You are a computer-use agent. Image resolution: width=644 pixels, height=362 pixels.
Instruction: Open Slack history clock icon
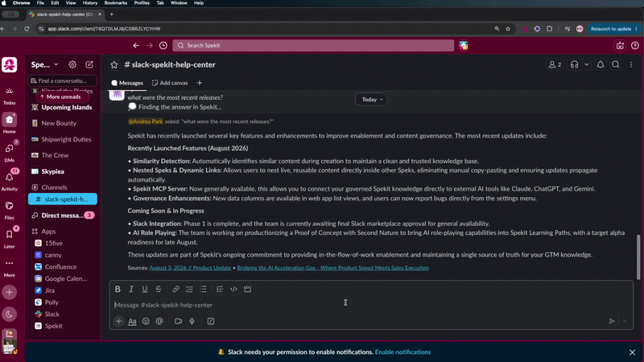(x=163, y=46)
